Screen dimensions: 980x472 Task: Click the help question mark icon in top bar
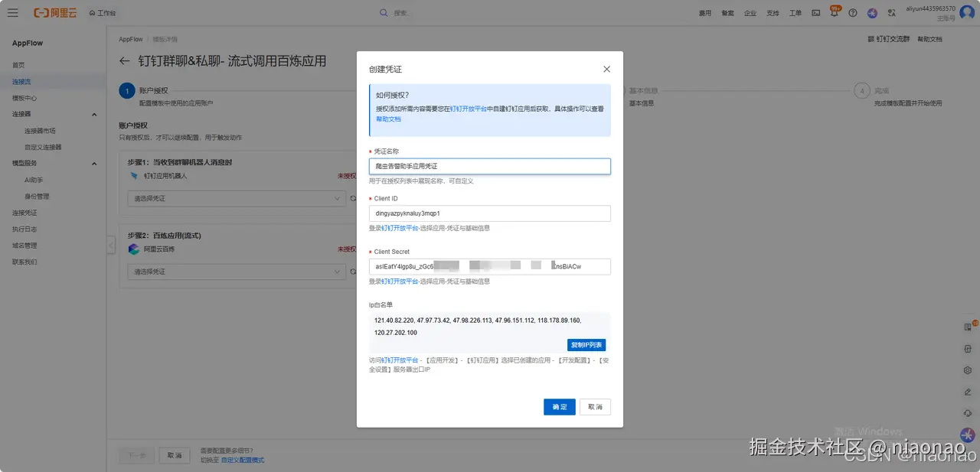coord(852,12)
